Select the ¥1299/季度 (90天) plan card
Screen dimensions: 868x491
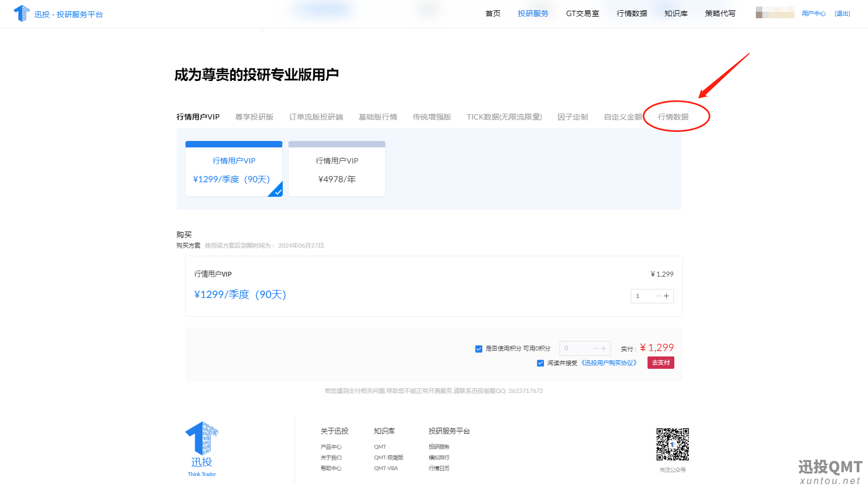click(234, 169)
